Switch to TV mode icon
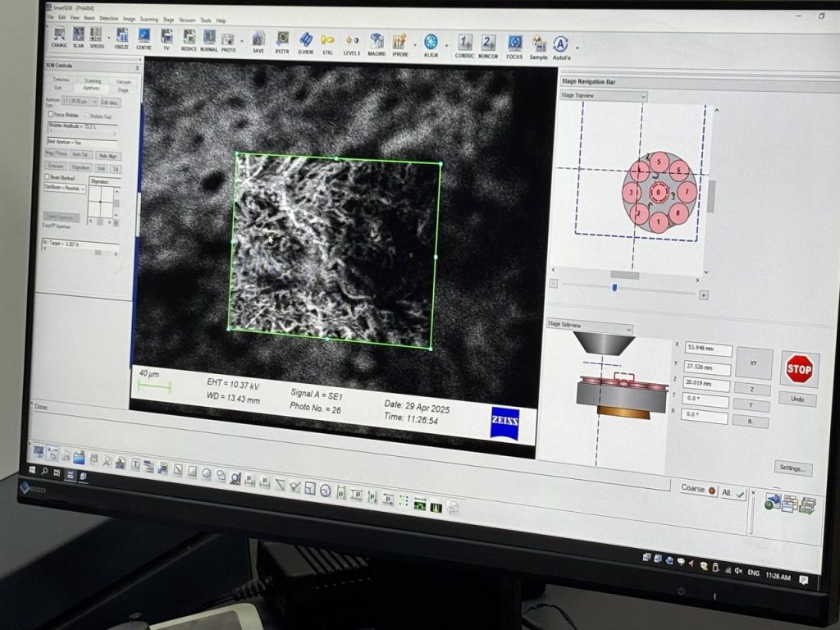840x630 pixels. (167, 39)
